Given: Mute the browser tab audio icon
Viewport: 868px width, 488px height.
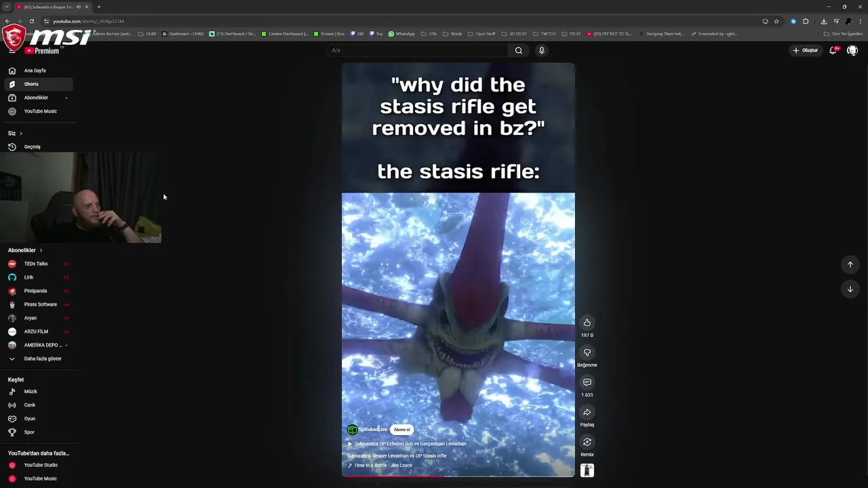Looking at the screenshot, I should pyautogui.click(x=79, y=7).
